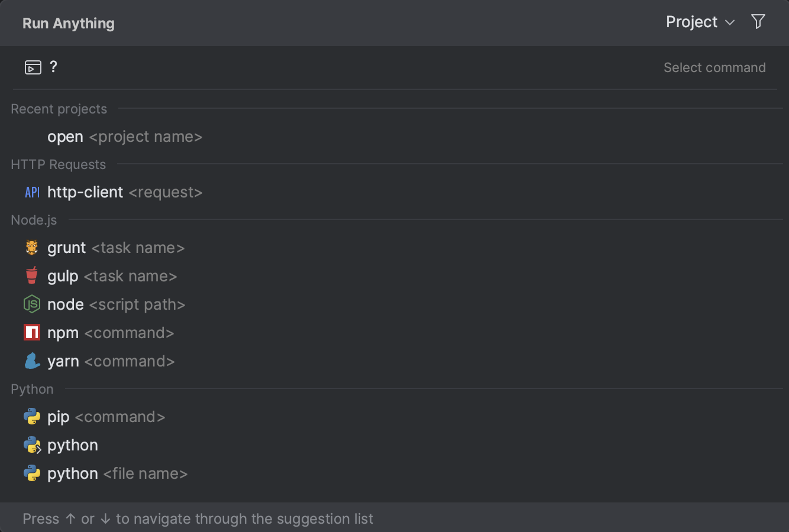Open the Project scope dropdown
This screenshot has width=789, height=532.
tap(700, 22)
